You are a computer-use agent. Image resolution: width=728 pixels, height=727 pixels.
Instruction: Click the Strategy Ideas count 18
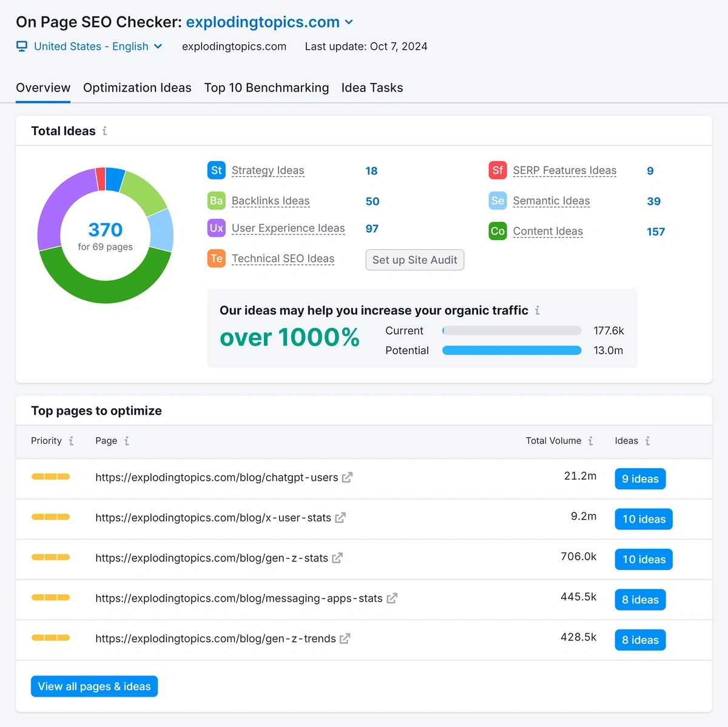click(x=371, y=171)
